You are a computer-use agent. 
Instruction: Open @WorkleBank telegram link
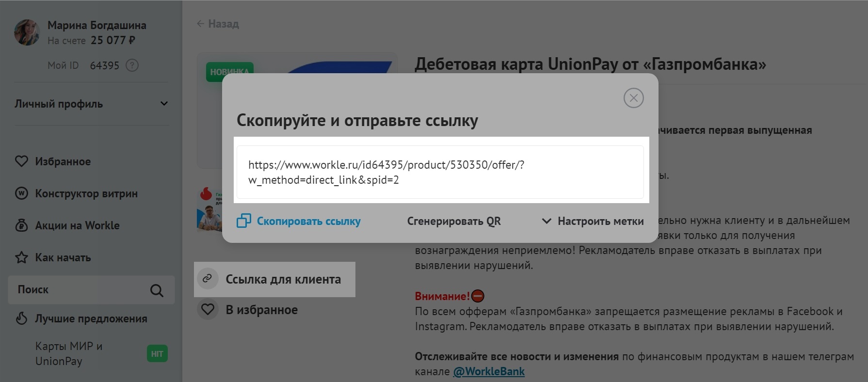[x=489, y=371]
